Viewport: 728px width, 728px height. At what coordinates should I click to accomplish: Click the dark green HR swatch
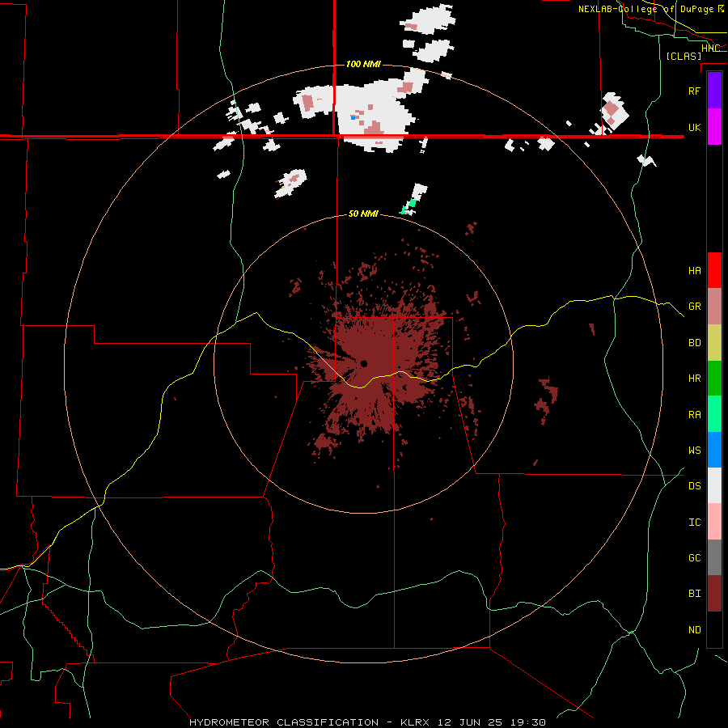[x=714, y=379]
